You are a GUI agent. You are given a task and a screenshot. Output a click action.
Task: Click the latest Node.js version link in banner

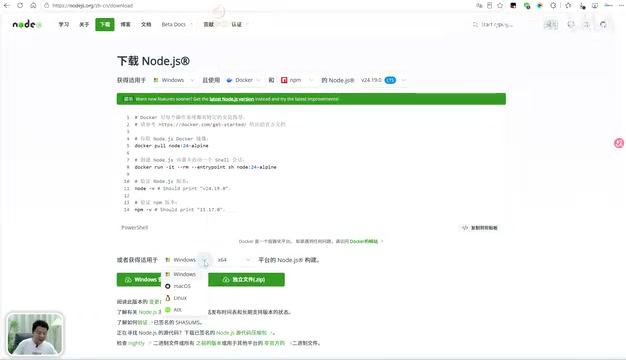(x=232, y=99)
